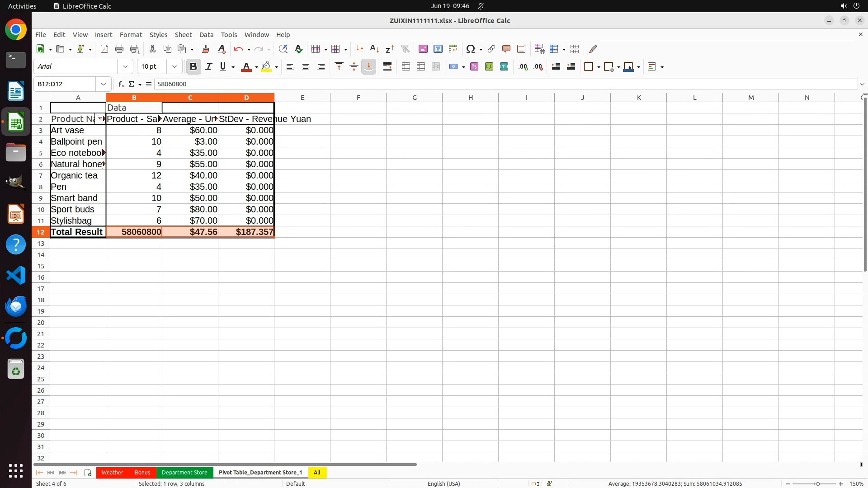Click the Total Result cell
The height and width of the screenshot is (488, 868).
coord(77,232)
